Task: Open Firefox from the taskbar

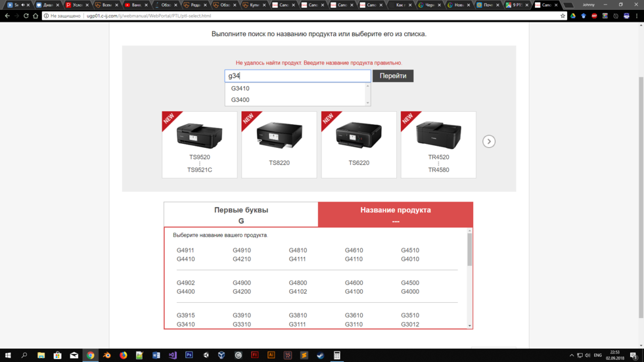Action: [123, 355]
